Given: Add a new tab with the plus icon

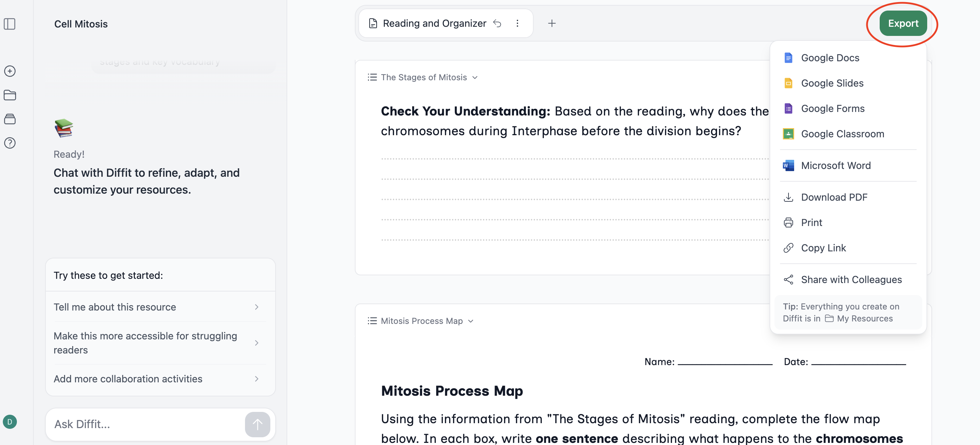Looking at the screenshot, I should [552, 23].
